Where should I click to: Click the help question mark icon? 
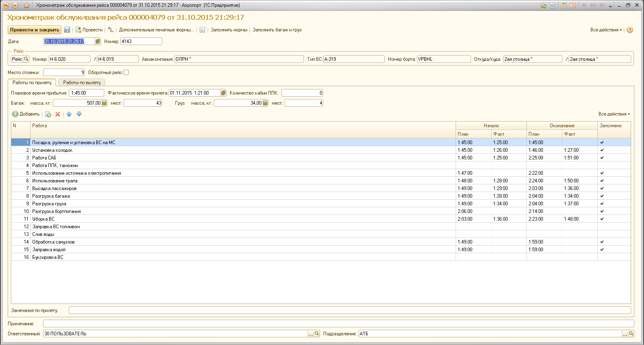pos(630,30)
